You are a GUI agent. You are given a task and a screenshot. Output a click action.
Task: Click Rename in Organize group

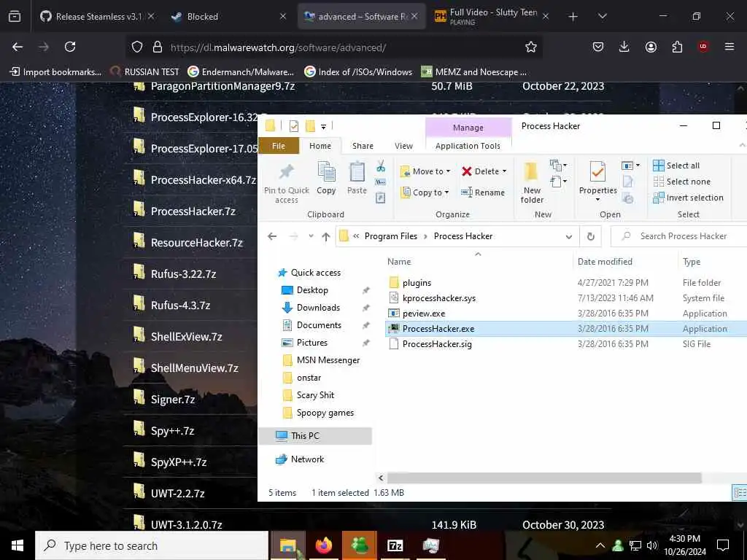tap(483, 192)
